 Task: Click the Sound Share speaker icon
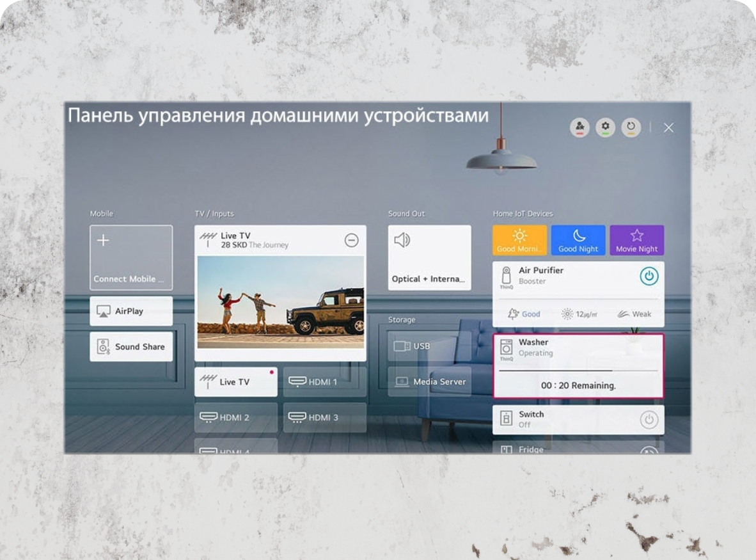(x=103, y=347)
